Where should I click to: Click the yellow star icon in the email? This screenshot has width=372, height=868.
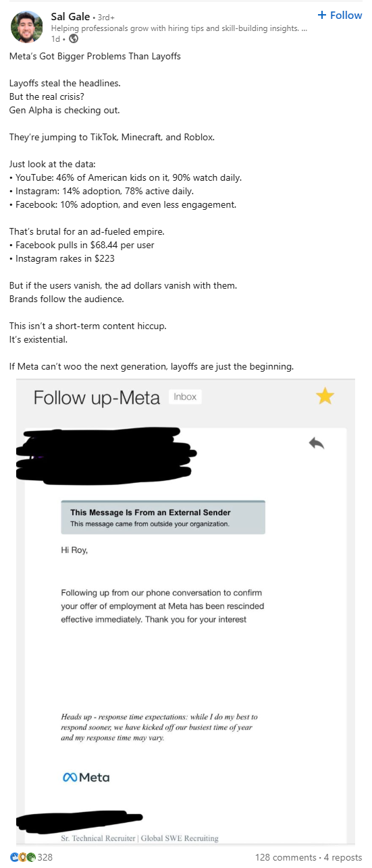pyautogui.click(x=325, y=397)
